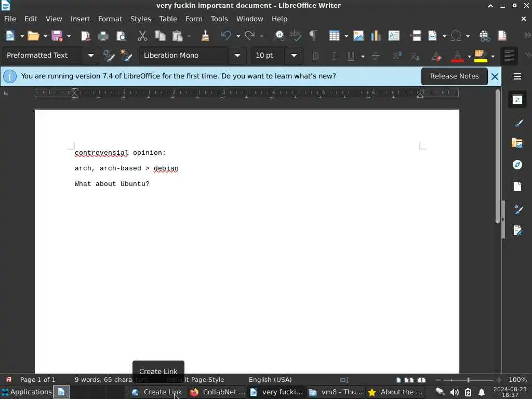Expand the 10 pt font size dropdown

294,55
